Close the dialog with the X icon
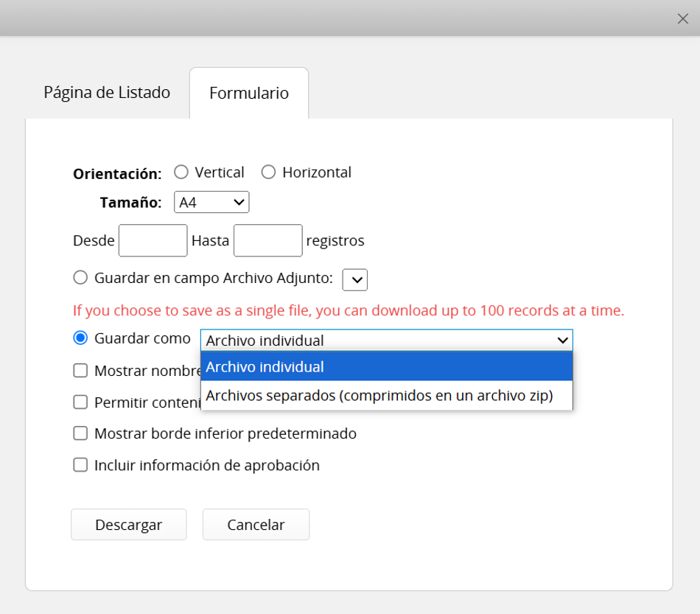This screenshot has width=700, height=614. (682, 18)
